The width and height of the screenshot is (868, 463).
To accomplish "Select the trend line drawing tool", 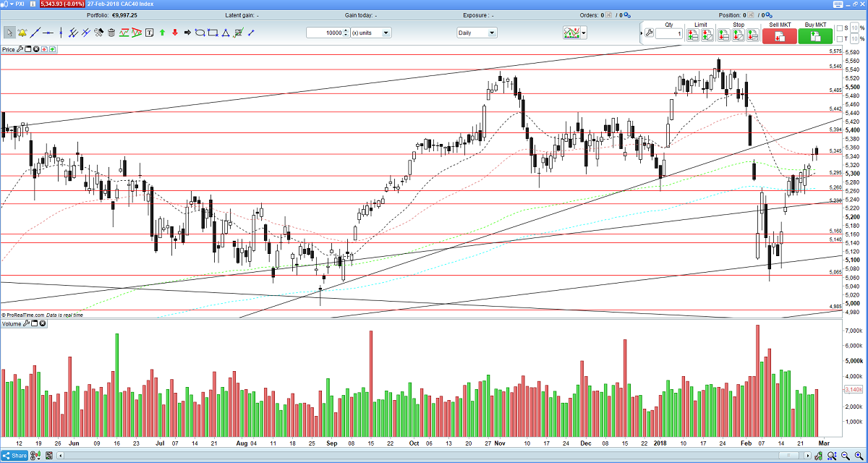I will click(35, 33).
